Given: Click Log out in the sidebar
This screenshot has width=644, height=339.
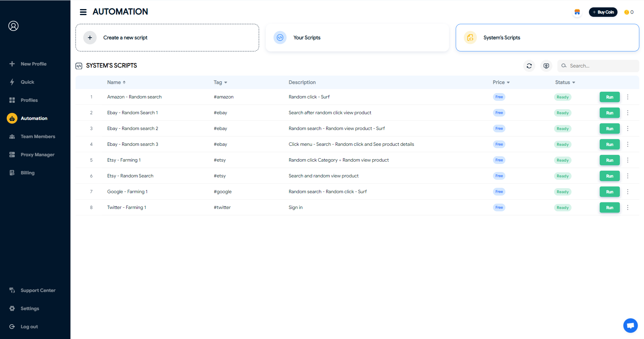Looking at the screenshot, I should tap(29, 327).
